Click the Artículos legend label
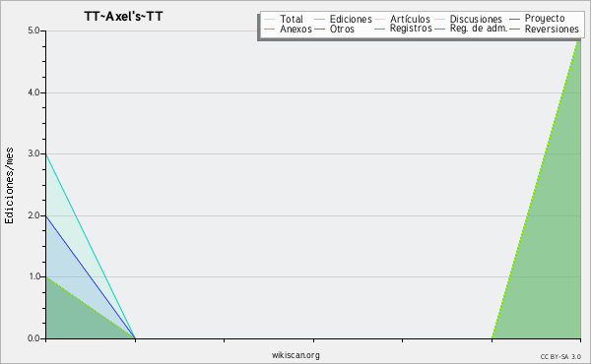Screen dimensions: 591x364 pos(410,19)
